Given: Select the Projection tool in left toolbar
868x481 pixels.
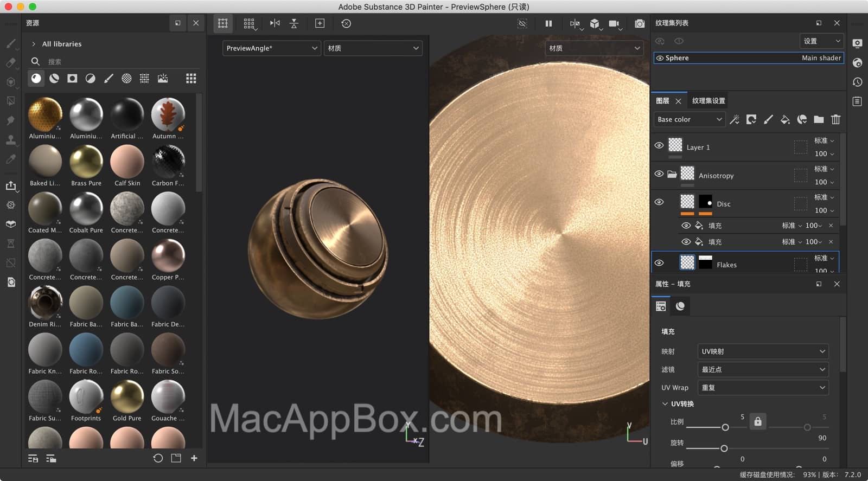Looking at the screenshot, I should [x=10, y=82].
